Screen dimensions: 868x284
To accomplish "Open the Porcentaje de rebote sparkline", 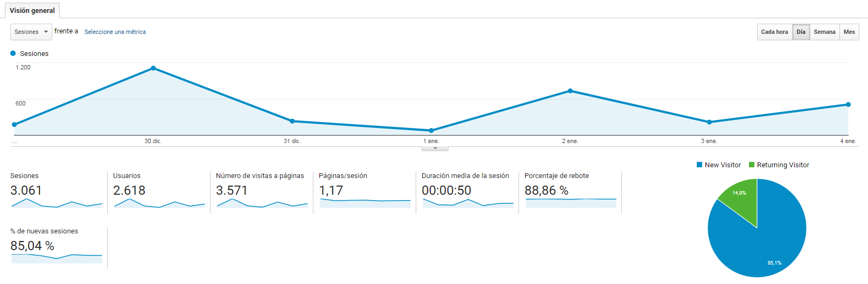I will pyautogui.click(x=571, y=203).
